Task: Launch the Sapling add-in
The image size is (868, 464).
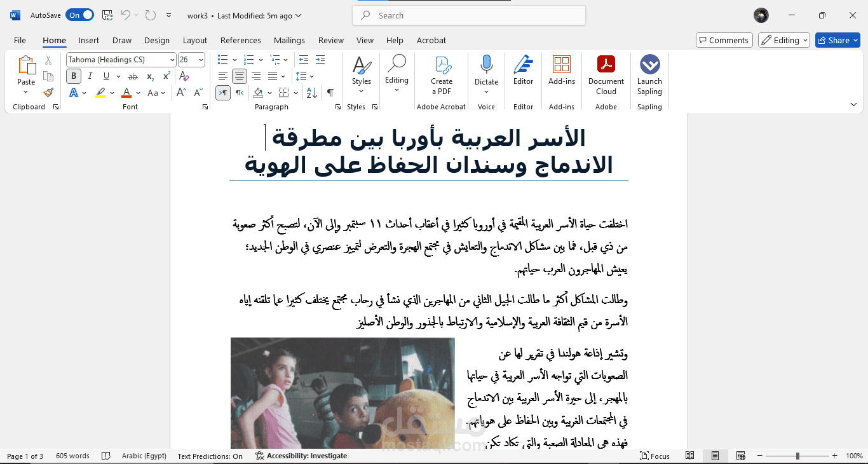Action: pyautogui.click(x=649, y=75)
